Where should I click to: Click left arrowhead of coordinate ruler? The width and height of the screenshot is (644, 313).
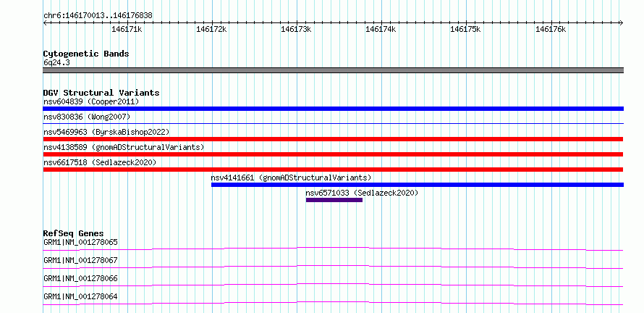pos(45,22)
